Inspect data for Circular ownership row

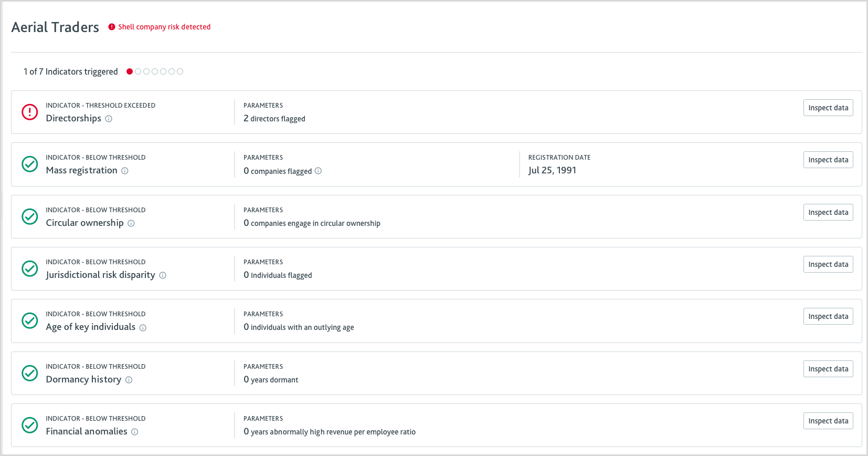828,212
